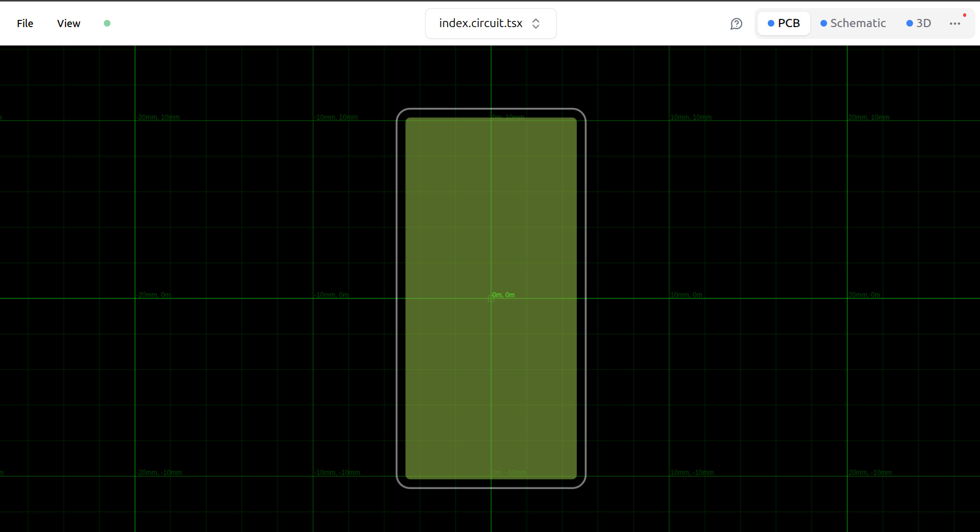Click the blue dot on PCB tab
980x532 pixels.
tap(771, 24)
